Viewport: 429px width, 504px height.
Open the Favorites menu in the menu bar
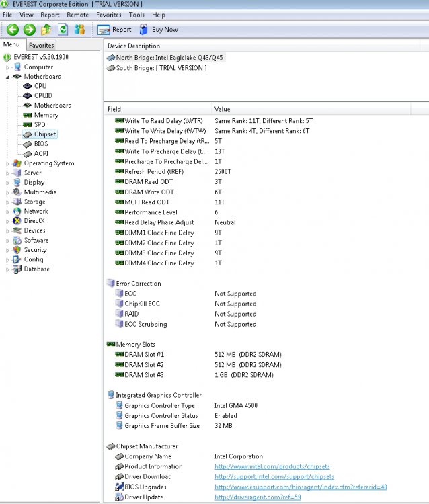109,15
